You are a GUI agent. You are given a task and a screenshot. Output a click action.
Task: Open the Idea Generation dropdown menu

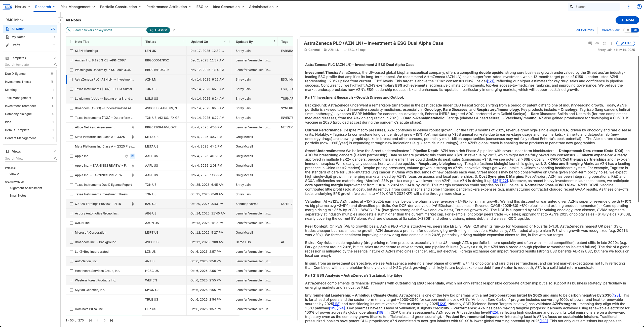pos(228,7)
